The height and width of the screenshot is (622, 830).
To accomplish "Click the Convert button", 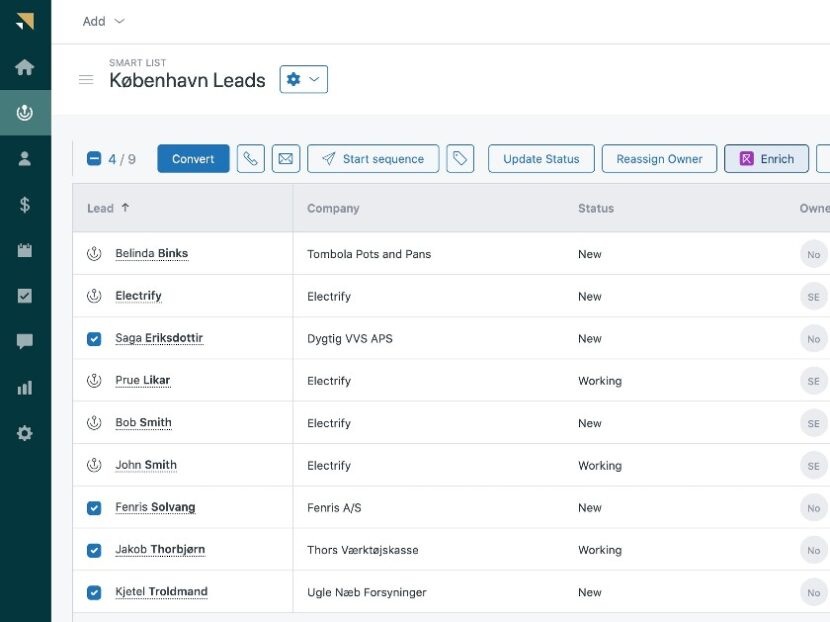I will coord(193,158).
